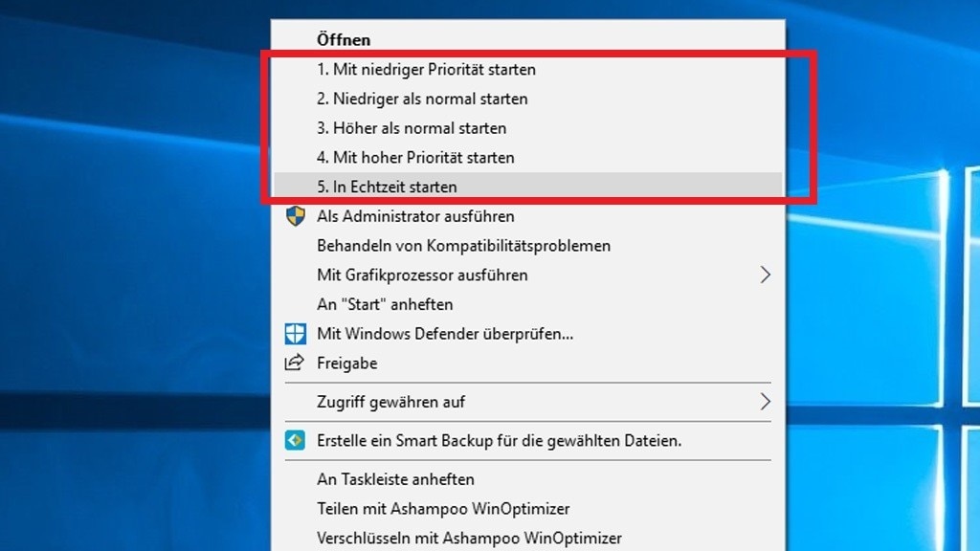Pick 2. Niedriger als normal starten
Screen dimensions: 980x551
[x=422, y=99]
